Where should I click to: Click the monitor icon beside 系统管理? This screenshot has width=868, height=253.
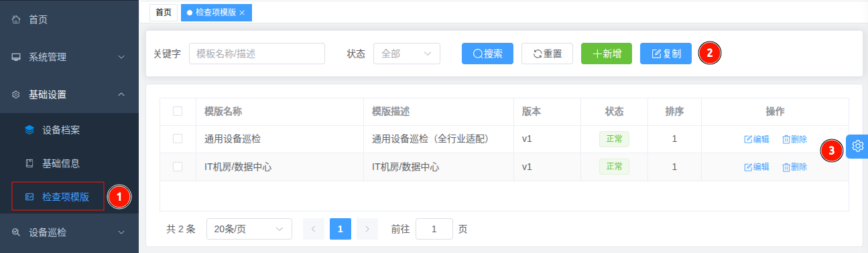pos(16,58)
